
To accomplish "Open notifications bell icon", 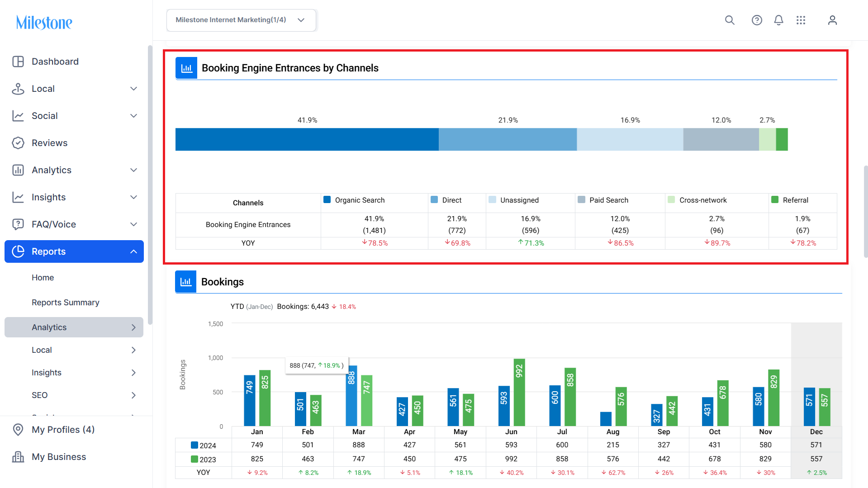I will point(778,20).
